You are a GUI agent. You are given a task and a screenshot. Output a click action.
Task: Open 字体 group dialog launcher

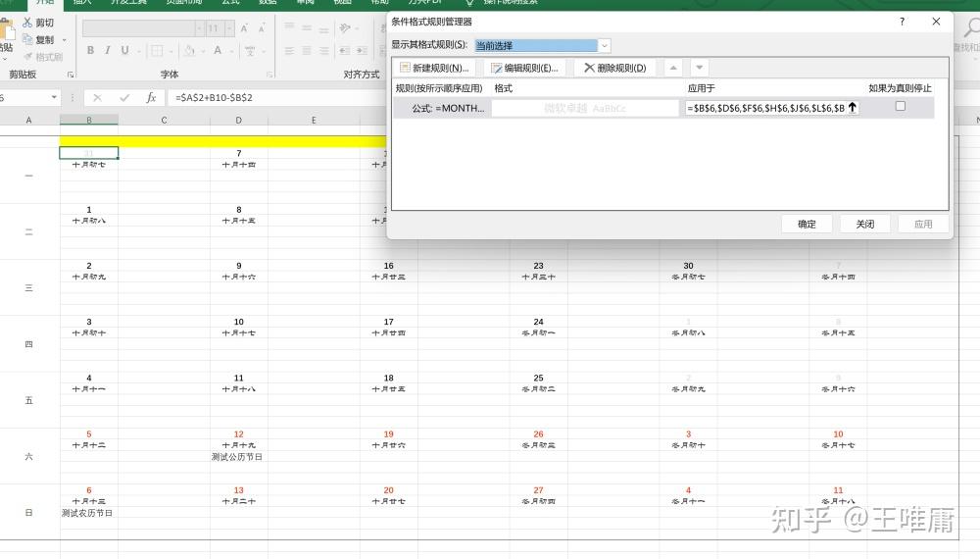tap(269, 75)
